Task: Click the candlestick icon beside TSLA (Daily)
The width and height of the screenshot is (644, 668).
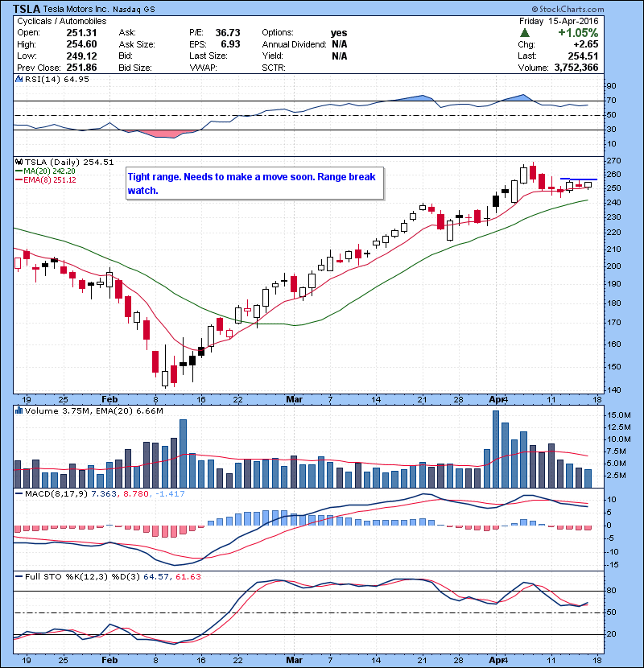Action: pyautogui.click(x=19, y=163)
